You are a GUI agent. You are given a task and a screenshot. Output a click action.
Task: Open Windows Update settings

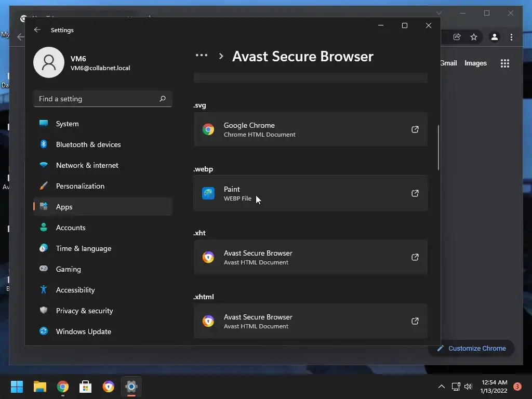[103, 331]
